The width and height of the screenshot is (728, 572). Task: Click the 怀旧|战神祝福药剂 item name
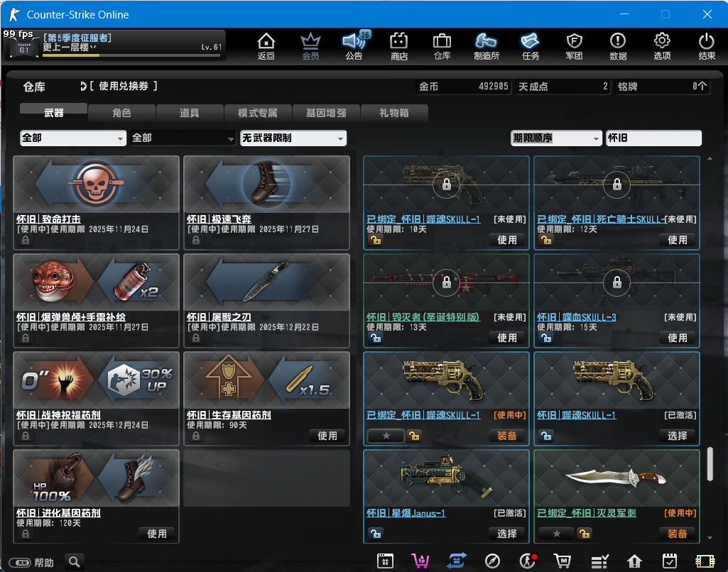58,414
